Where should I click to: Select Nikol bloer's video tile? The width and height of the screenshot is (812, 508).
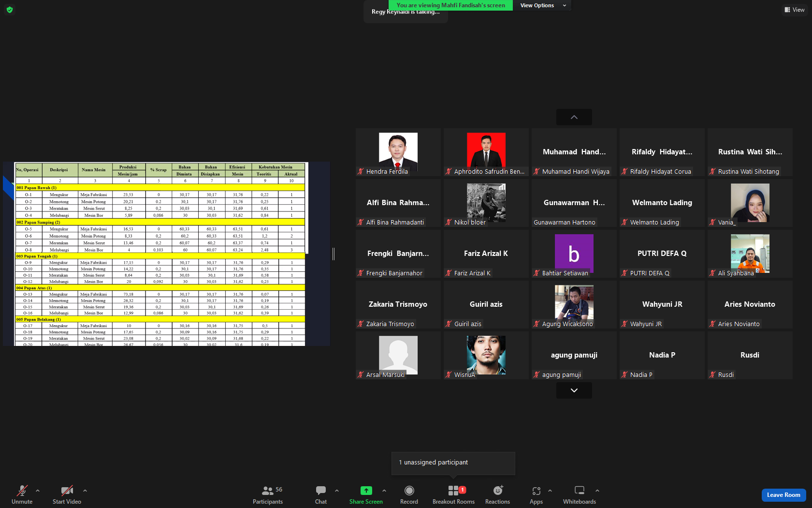pos(486,203)
